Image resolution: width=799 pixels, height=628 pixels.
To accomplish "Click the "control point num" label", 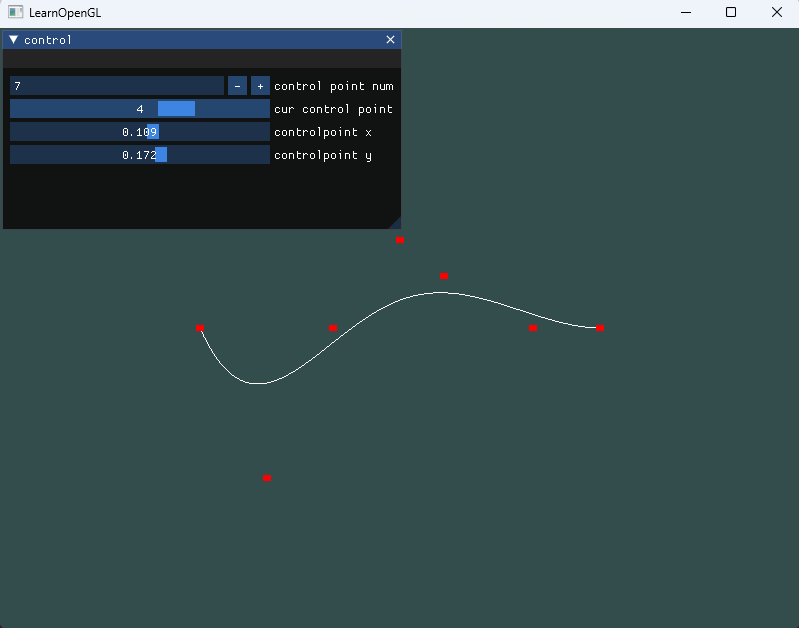I will tap(334, 86).
